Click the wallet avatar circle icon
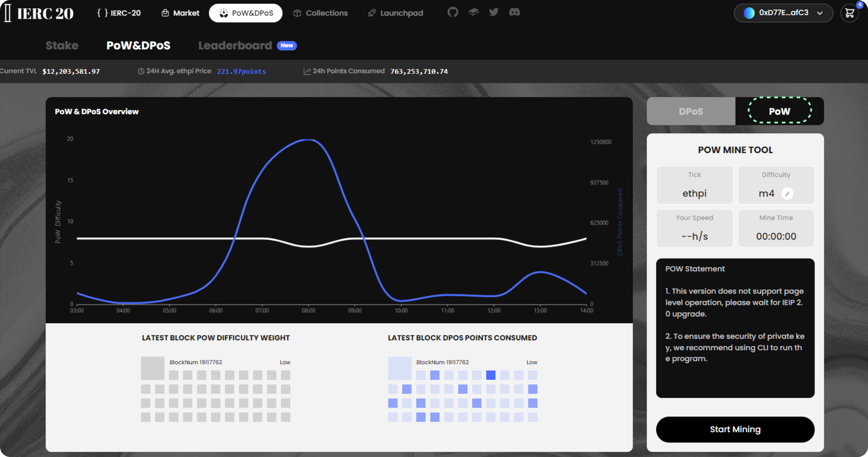The width and height of the screenshot is (868, 457). click(x=749, y=13)
